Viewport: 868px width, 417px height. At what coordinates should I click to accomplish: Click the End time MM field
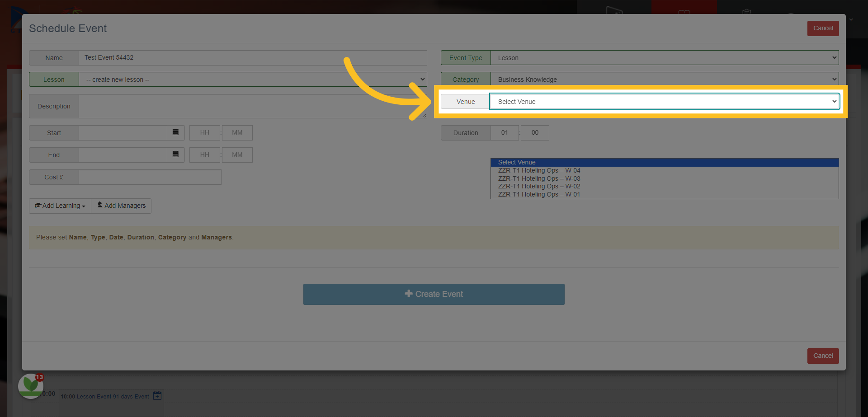click(237, 155)
